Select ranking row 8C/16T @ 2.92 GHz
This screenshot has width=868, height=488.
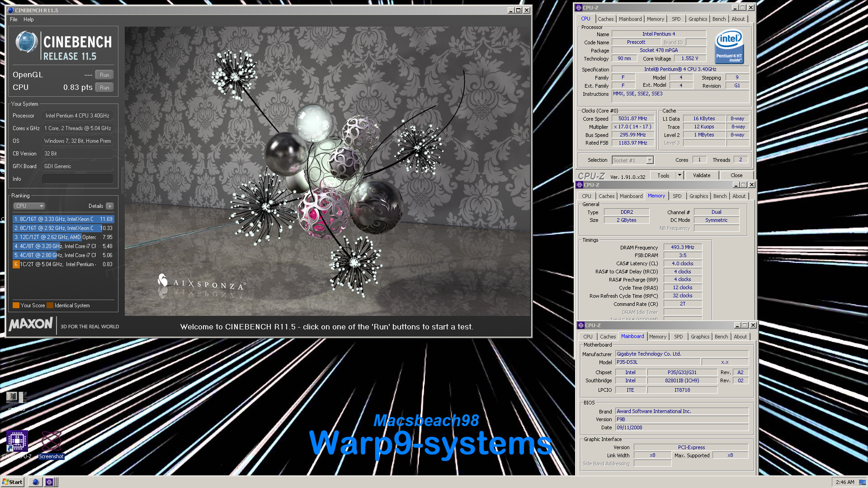[63, 228]
